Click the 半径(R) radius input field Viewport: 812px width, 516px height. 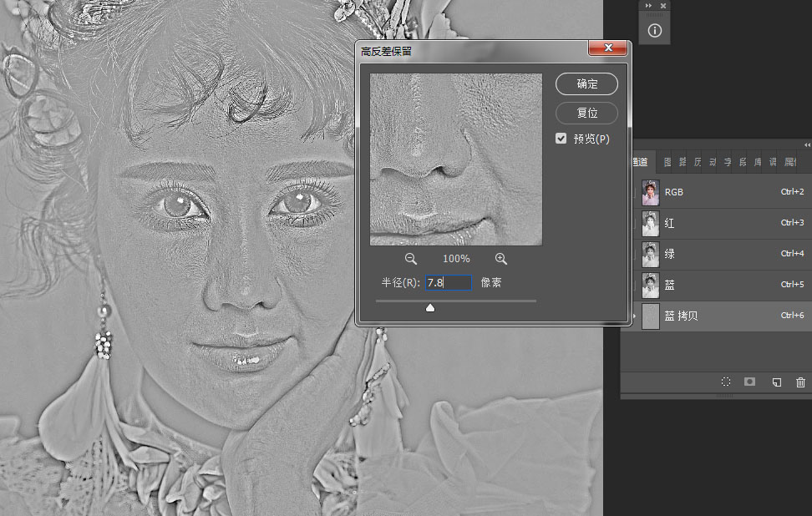click(449, 282)
